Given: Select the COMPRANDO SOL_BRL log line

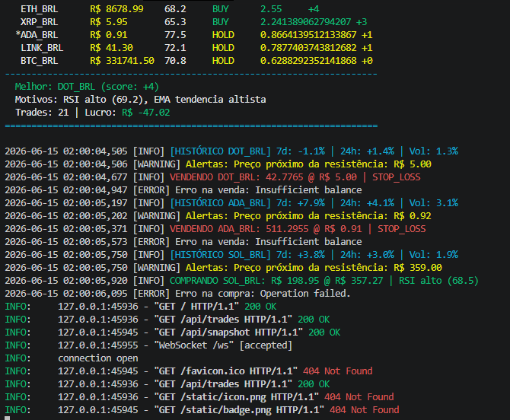Looking at the screenshot, I should pos(241,281).
